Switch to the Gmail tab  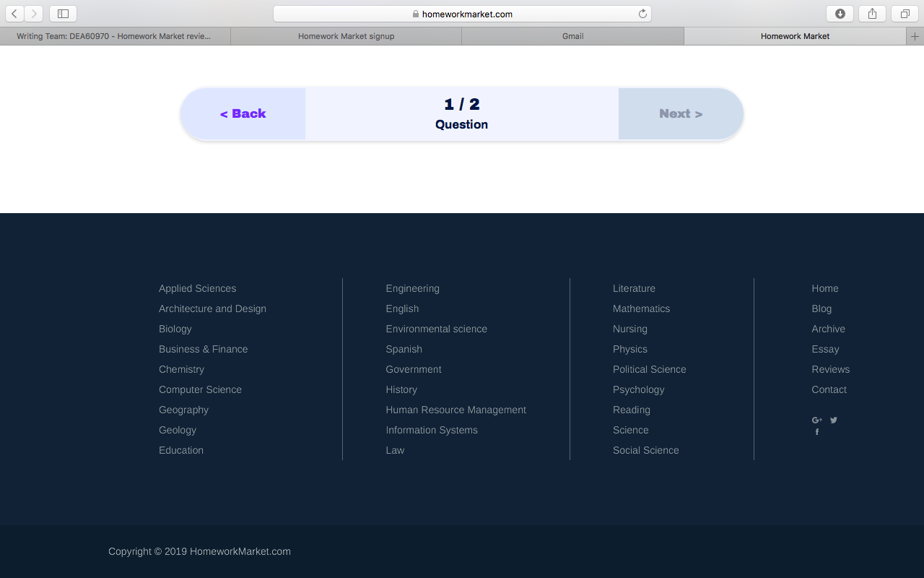(x=572, y=36)
